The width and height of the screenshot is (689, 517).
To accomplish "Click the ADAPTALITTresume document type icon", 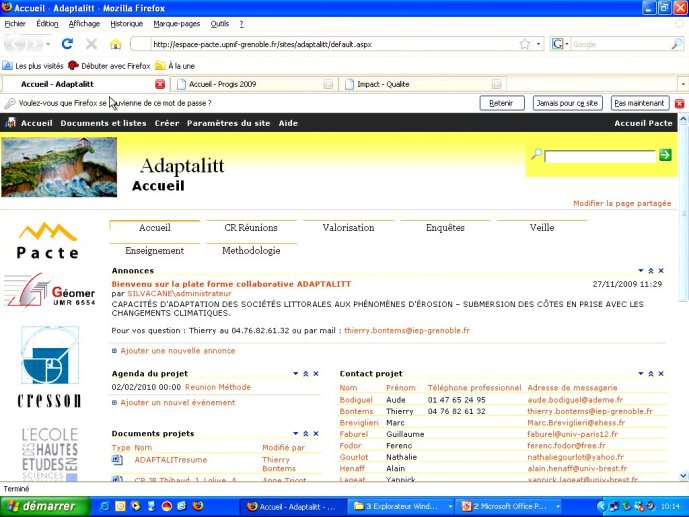I will [117, 460].
